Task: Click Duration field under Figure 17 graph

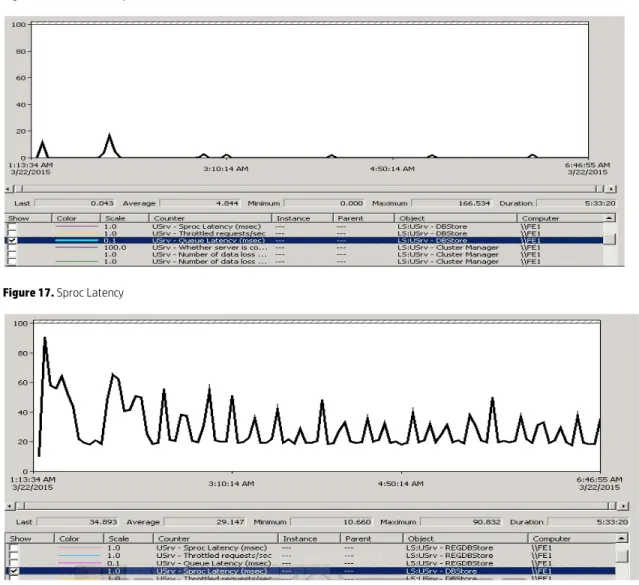Action: coord(588,522)
